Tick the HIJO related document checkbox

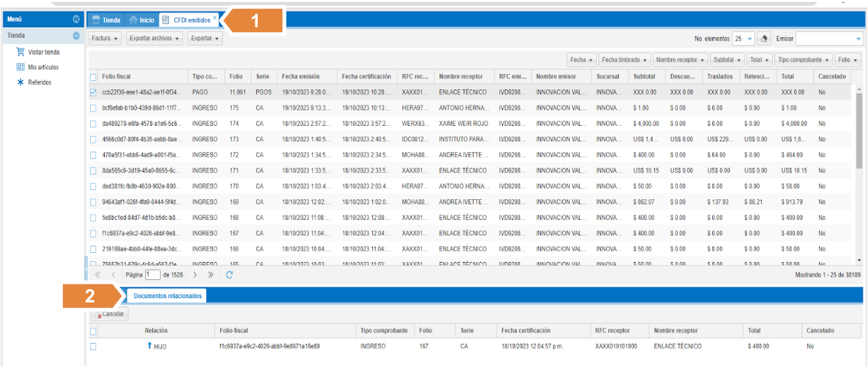93,346
